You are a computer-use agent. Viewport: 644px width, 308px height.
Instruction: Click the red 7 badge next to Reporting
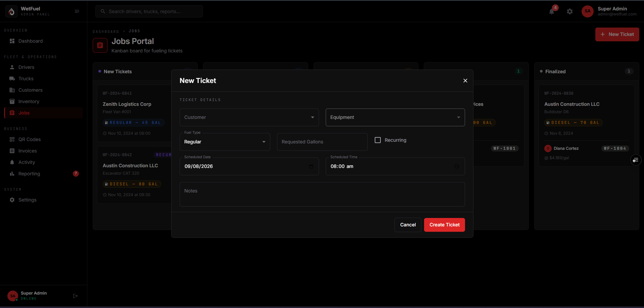pos(76,174)
